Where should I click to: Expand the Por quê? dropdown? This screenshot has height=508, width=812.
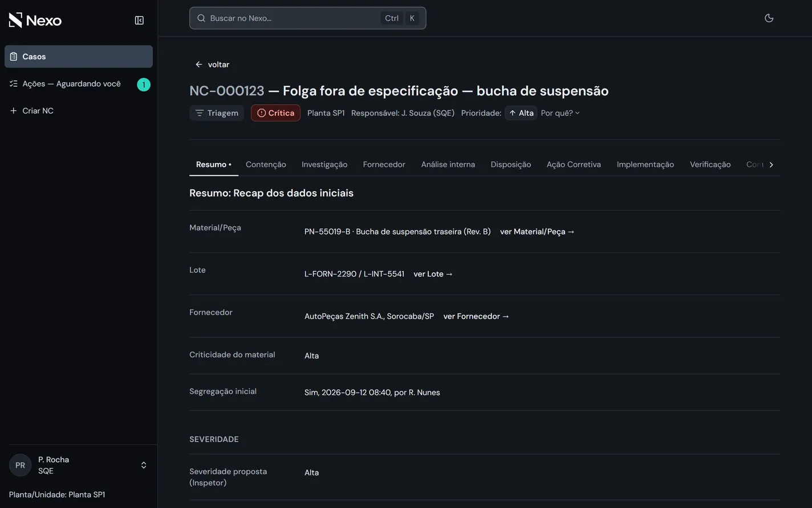pyautogui.click(x=560, y=113)
